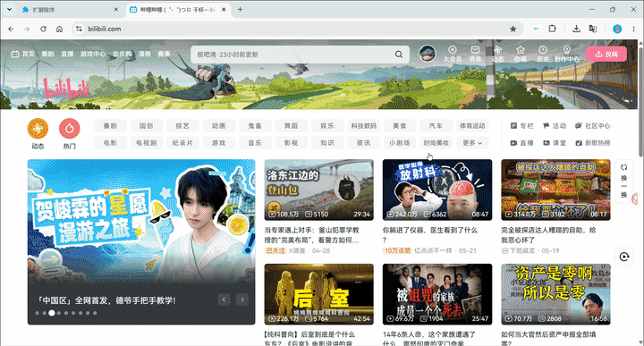Open 贺峻霖的星愿漫游之旅 carousel banner

pos(141,241)
